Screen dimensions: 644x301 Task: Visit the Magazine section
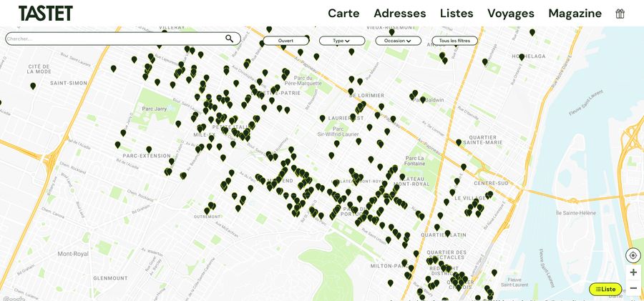(x=575, y=14)
